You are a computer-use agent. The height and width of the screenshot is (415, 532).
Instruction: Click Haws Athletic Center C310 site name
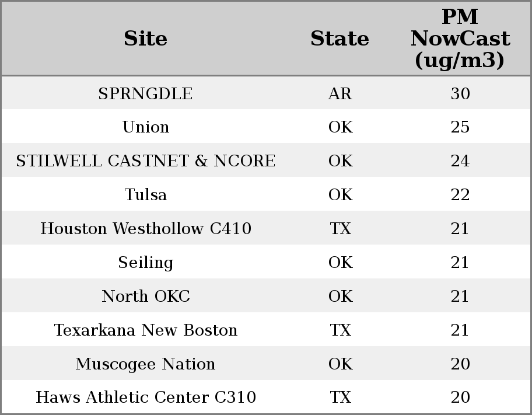(145, 397)
